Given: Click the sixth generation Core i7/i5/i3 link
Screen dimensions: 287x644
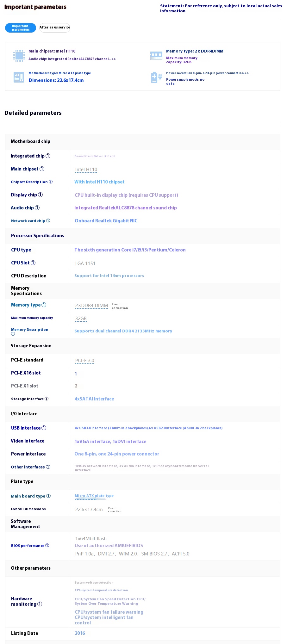Looking at the screenshot, I should (x=130, y=250).
